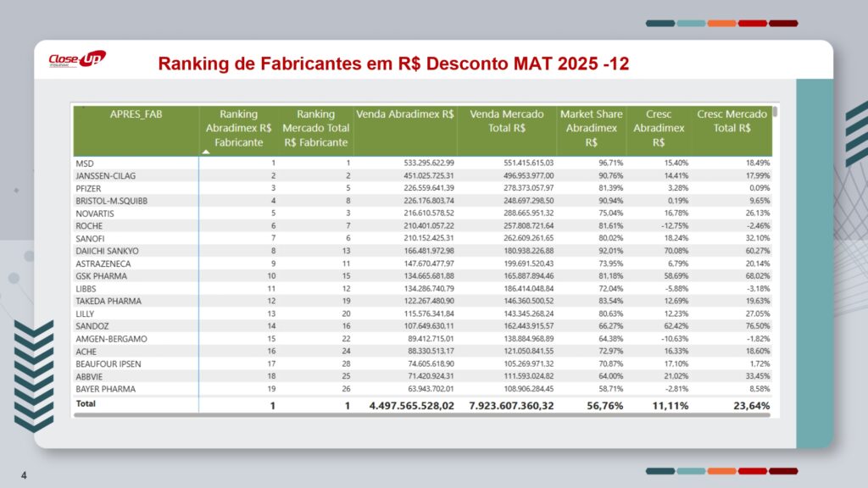Viewport: 868px width, 488px height.
Task: Click the DAIICHI SANKYO row label
Action: (107, 251)
